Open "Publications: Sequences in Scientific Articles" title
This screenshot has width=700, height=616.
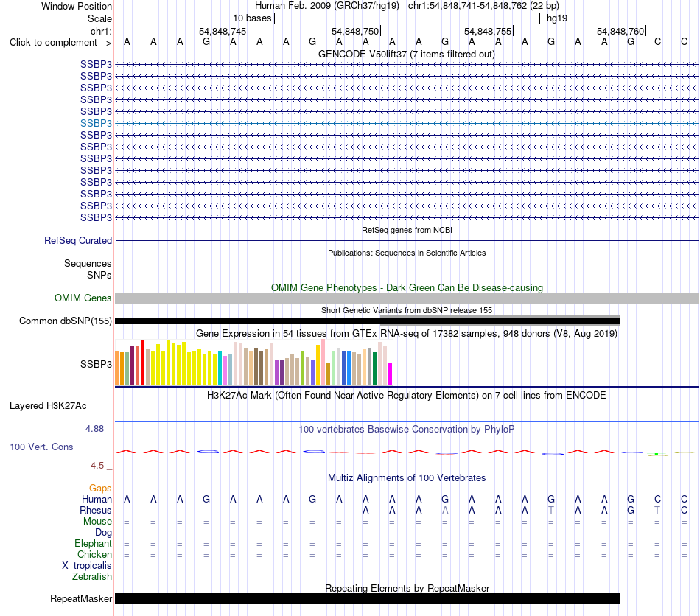(407, 253)
